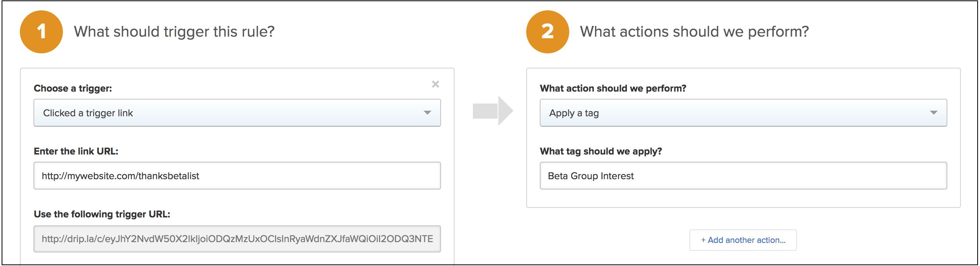Click into the 'Beta Group Interest' tag field
Screen dimensions: 980x266
[743, 176]
